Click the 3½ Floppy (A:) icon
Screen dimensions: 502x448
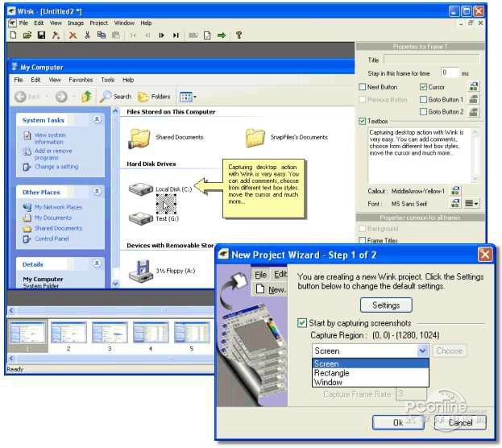140,271
